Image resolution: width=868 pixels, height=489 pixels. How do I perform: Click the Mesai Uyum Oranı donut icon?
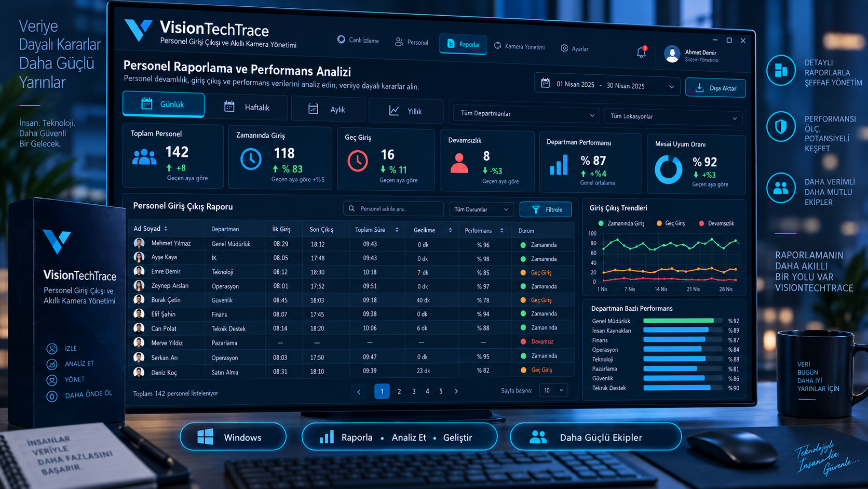point(668,169)
